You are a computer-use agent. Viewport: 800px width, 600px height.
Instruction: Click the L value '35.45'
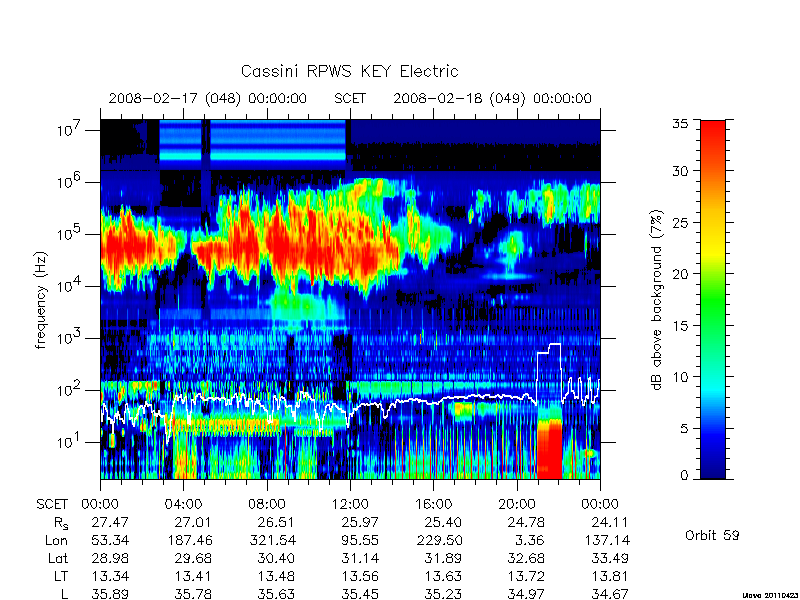pyautogui.click(x=360, y=594)
